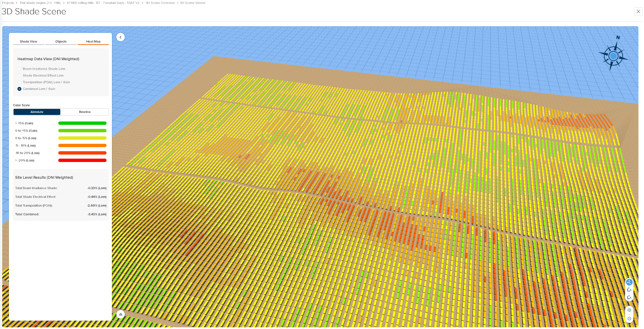Image resolution: width=644 pixels, height=329 pixels.
Task: Go to Projects breadcrumb
Action: [8, 3]
